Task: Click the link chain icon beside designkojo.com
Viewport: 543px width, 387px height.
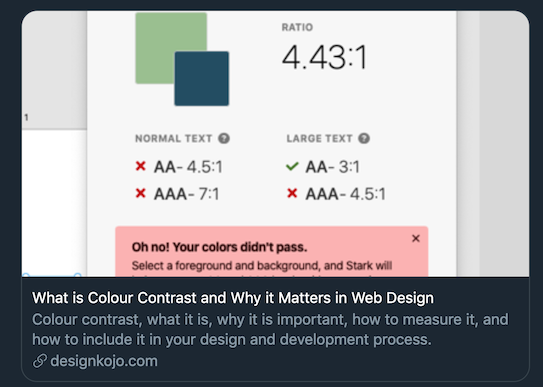Action: (x=40, y=361)
